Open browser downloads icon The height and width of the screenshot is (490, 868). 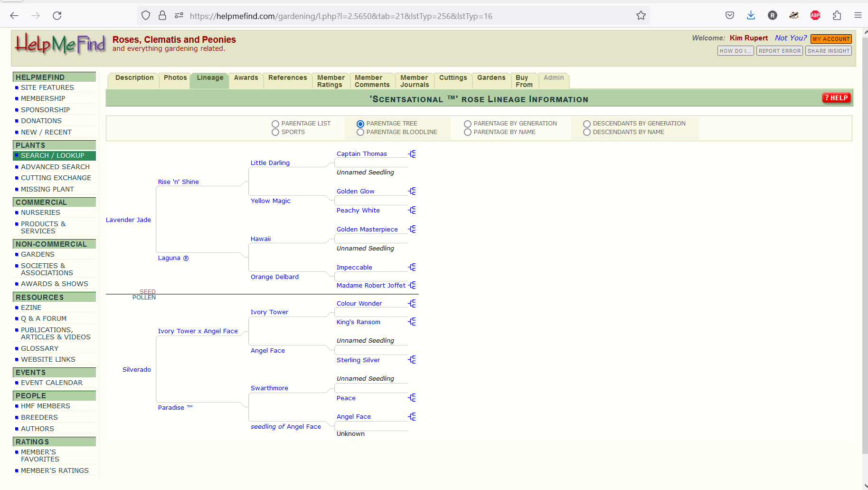click(x=751, y=16)
